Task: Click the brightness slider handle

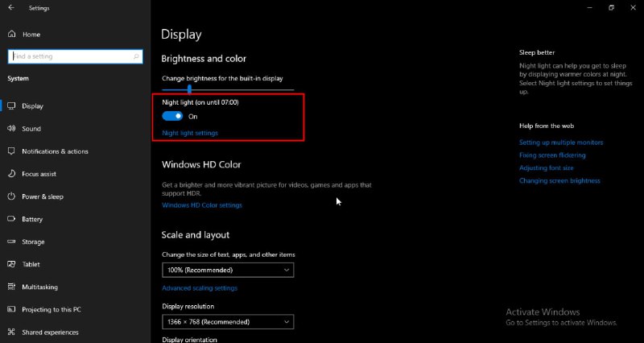Action: click(189, 89)
